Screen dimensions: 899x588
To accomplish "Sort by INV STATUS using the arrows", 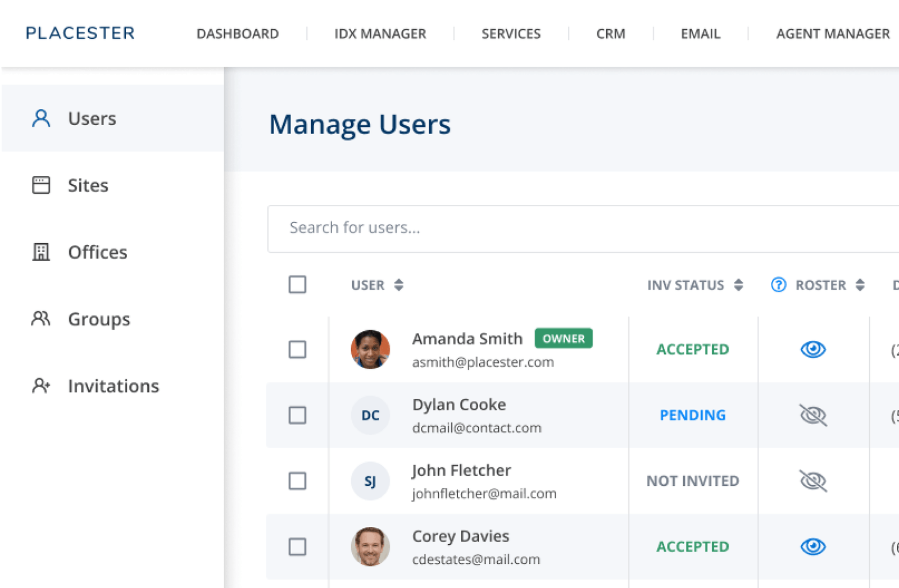I will coord(738,285).
